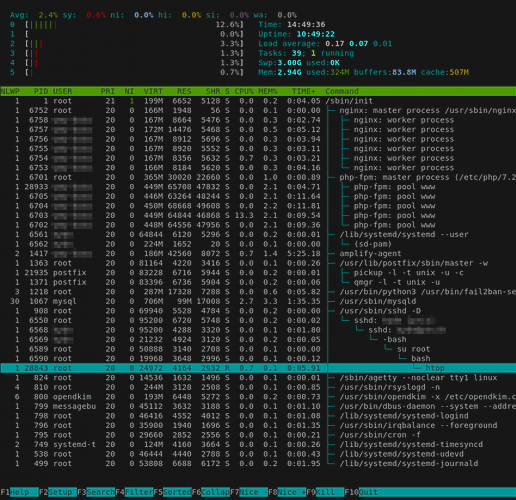Click the Time: 14:49:36 clock
Viewport: 516px width, 500px height.
pyautogui.click(x=292, y=25)
